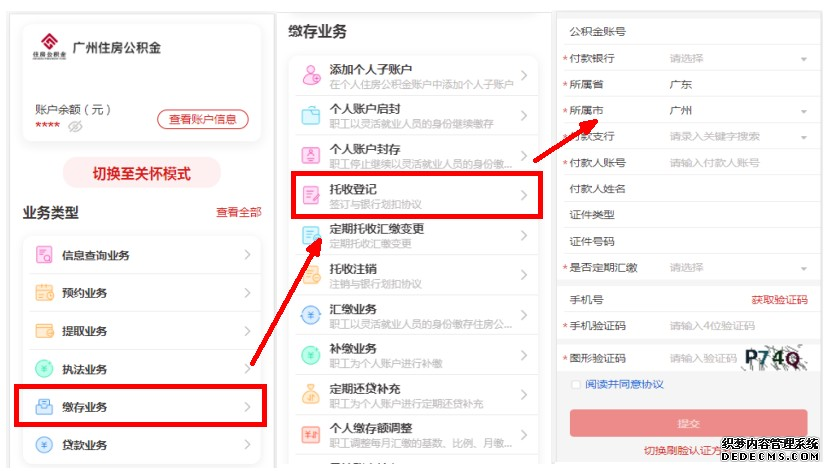Click the 执法业务 green circle icon
The width and height of the screenshot is (830, 471).
pyautogui.click(x=44, y=369)
